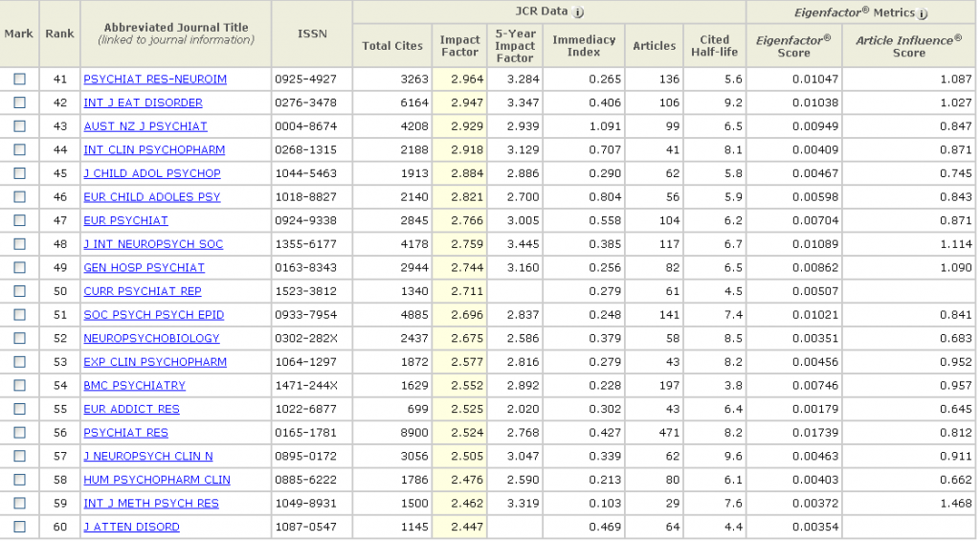Follow the AUST NZ J PSYCHIAT link
This screenshot has height=542, width=980.
tap(145, 126)
